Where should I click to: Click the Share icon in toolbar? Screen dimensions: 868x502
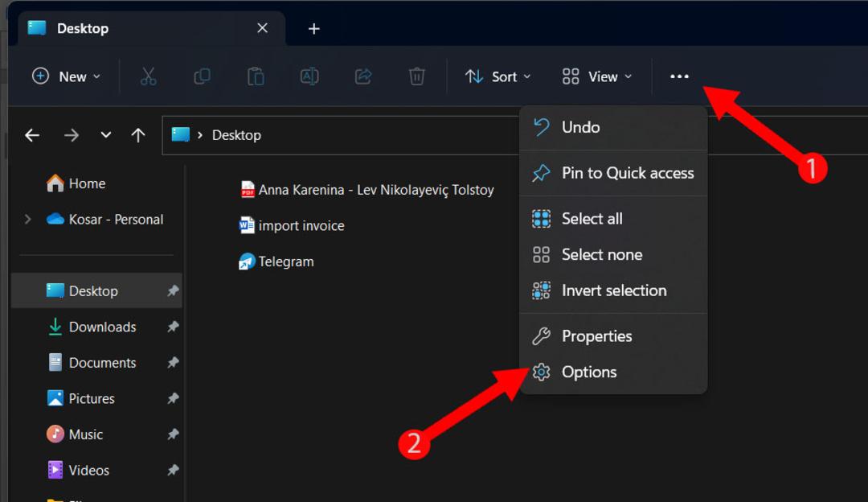tap(363, 76)
